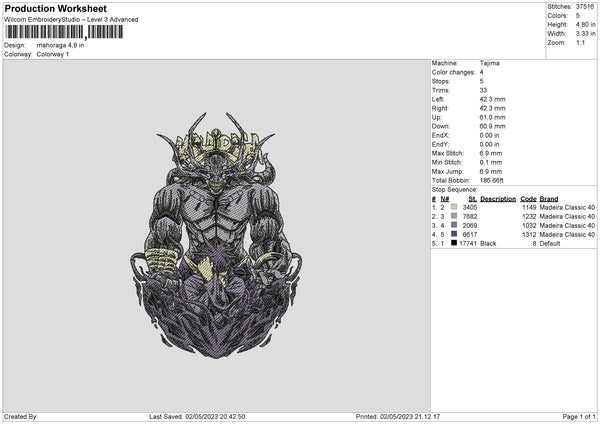
Task: Select the dark purple swatch for thread 1312
Action: pos(454,234)
